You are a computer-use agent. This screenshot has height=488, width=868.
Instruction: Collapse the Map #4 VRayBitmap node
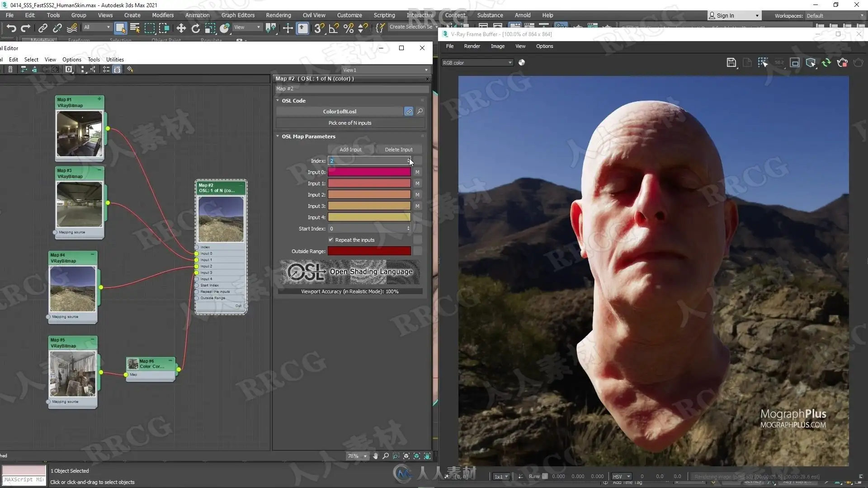coord(93,255)
